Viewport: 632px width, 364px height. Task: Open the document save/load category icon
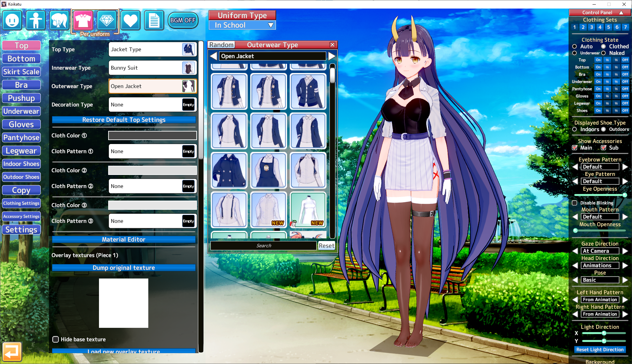click(154, 20)
